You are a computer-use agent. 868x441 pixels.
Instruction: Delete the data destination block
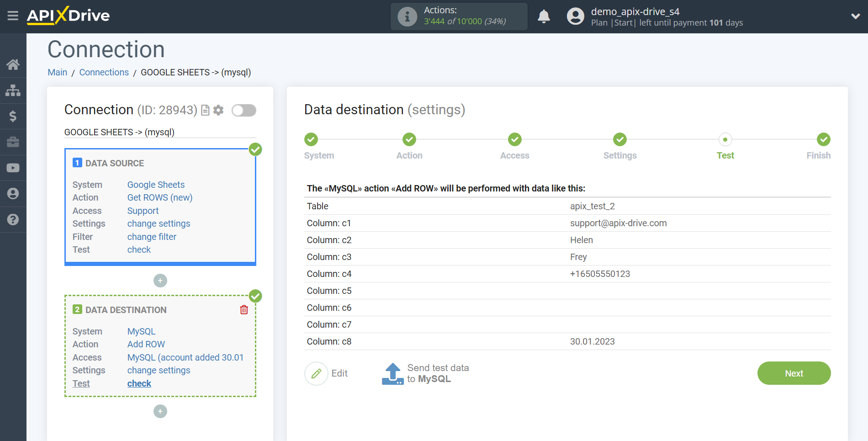(x=244, y=310)
